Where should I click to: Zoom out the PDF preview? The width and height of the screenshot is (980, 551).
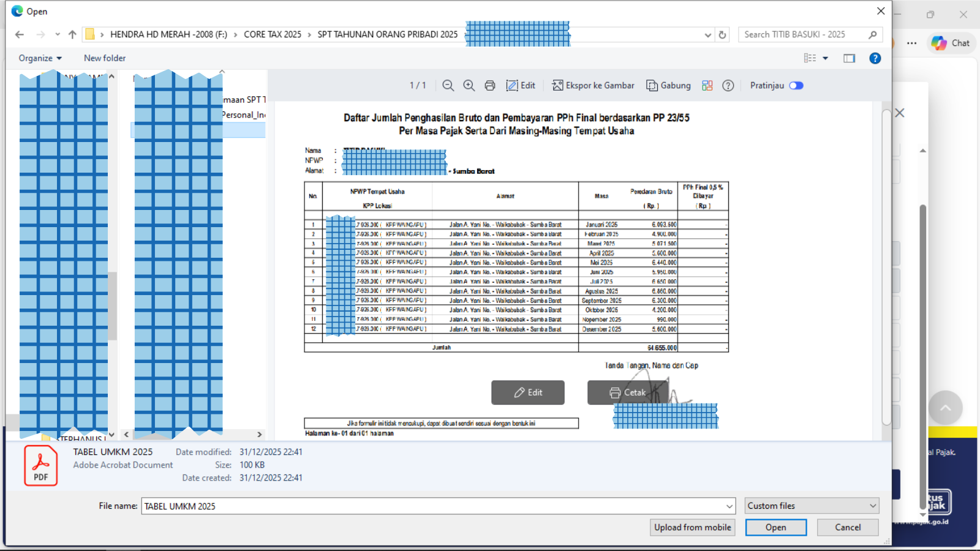pyautogui.click(x=448, y=86)
